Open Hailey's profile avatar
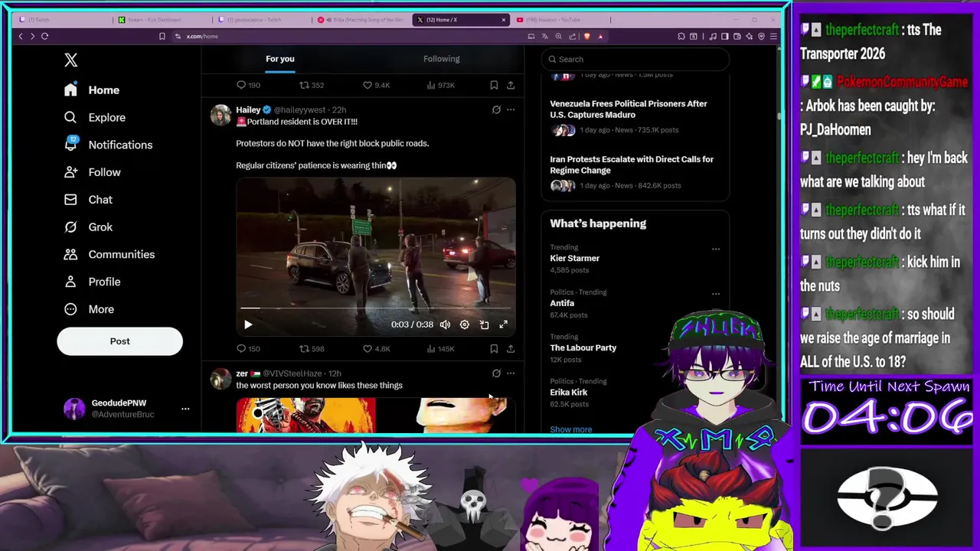This screenshot has height=551, width=980. point(221,116)
